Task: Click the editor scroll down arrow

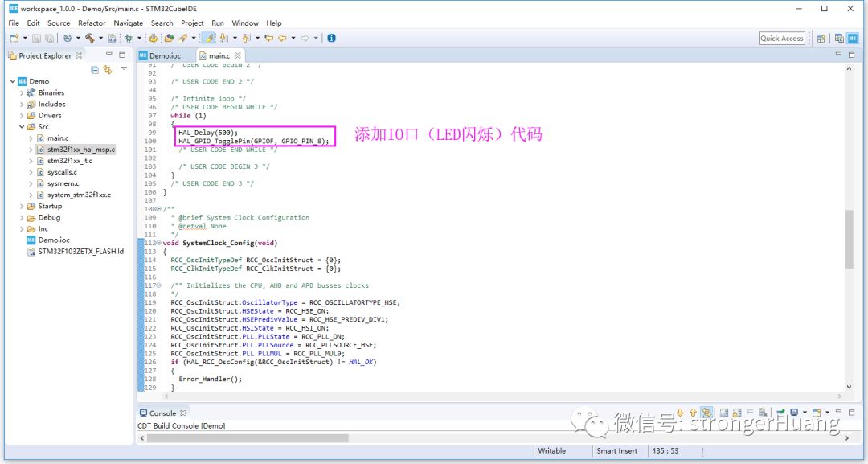Action: (849, 387)
